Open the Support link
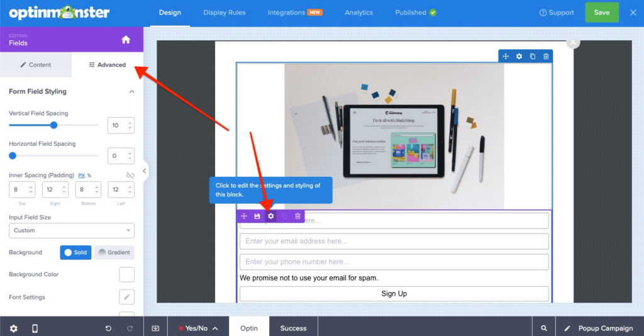The width and height of the screenshot is (644, 336). [x=557, y=13]
